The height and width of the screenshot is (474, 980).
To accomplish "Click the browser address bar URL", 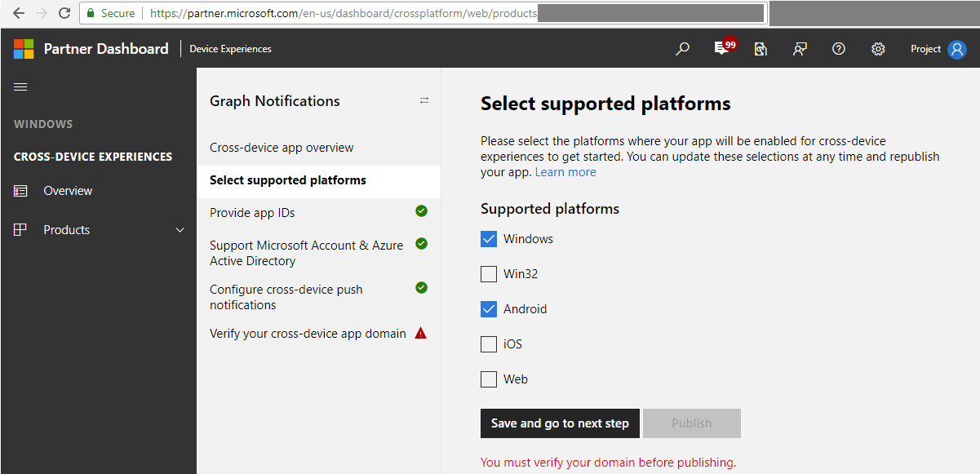I will pos(344,13).
